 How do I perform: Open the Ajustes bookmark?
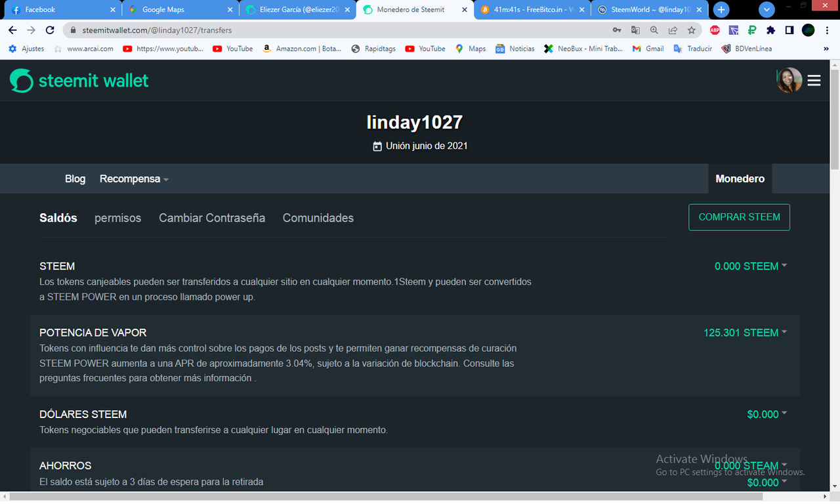tap(26, 49)
